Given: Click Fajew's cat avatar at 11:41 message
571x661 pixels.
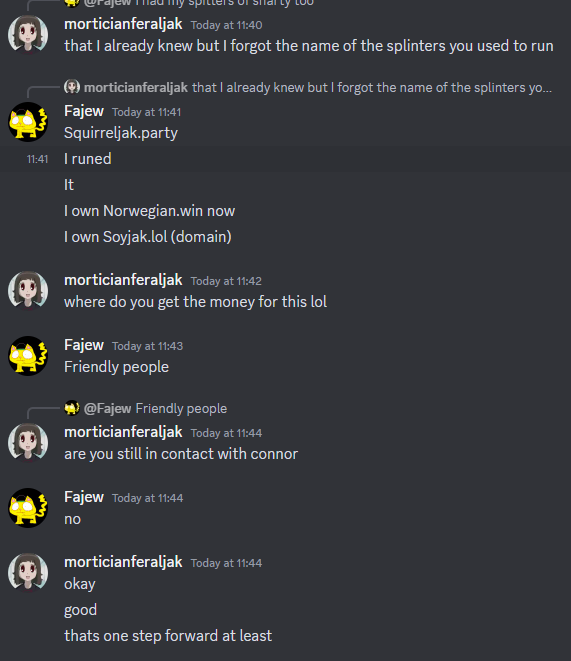Looking at the screenshot, I should tap(28, 122).
